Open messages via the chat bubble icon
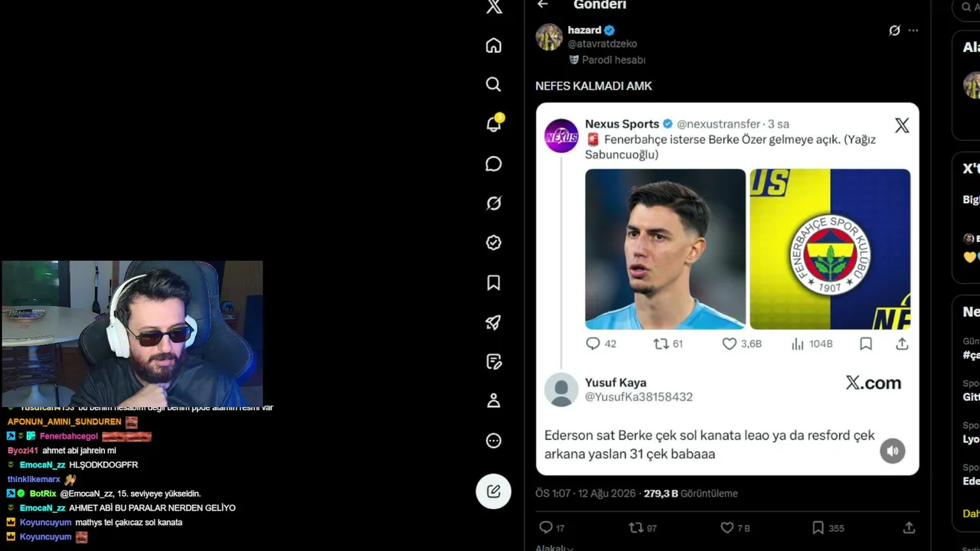 coord(494,164)
